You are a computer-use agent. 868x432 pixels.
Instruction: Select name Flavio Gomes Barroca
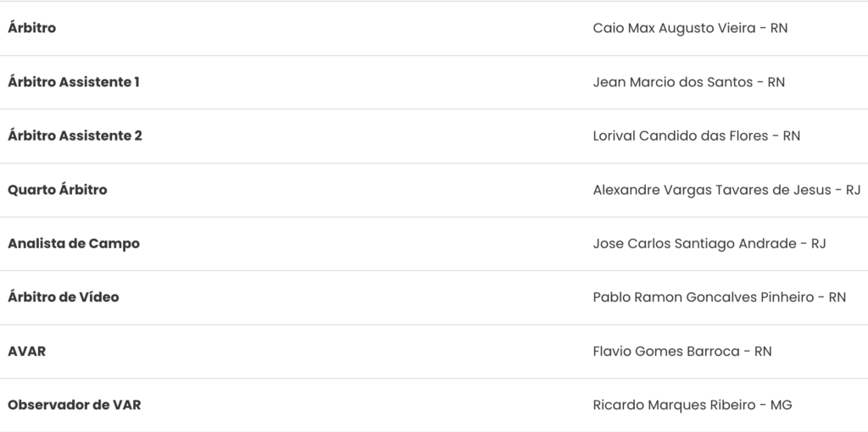tap(666, 352)
